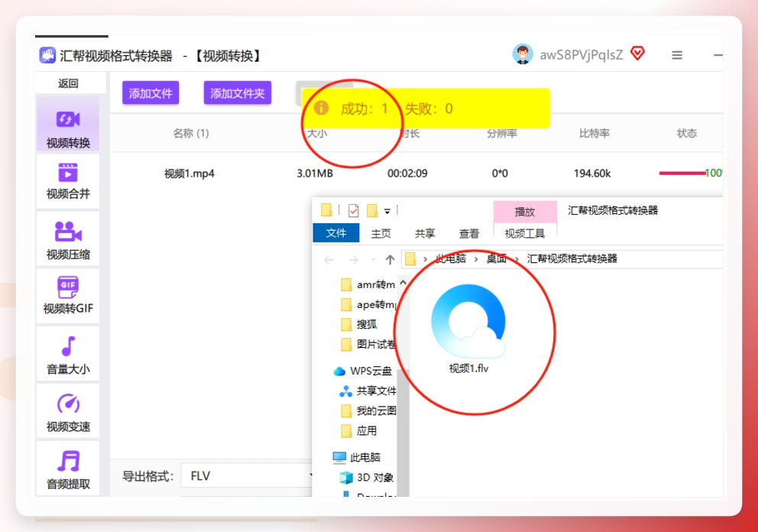Go forward in the Explorer window

[353, 260]
